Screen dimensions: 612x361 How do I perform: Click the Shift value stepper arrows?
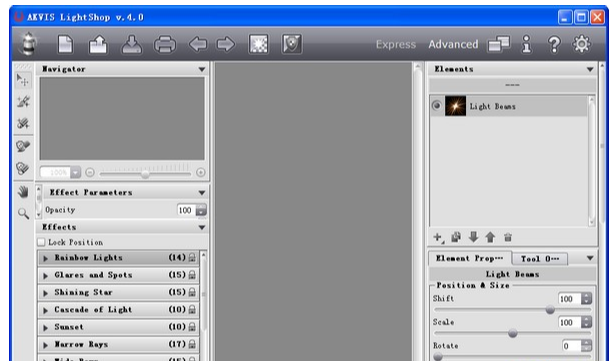click(x=586, y=299)
